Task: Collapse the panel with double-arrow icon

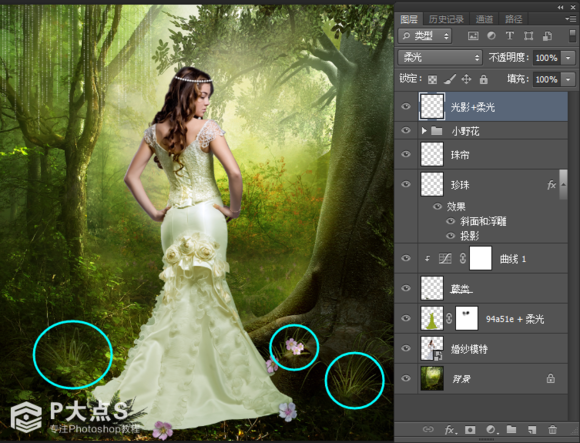Action: point(561,7)
